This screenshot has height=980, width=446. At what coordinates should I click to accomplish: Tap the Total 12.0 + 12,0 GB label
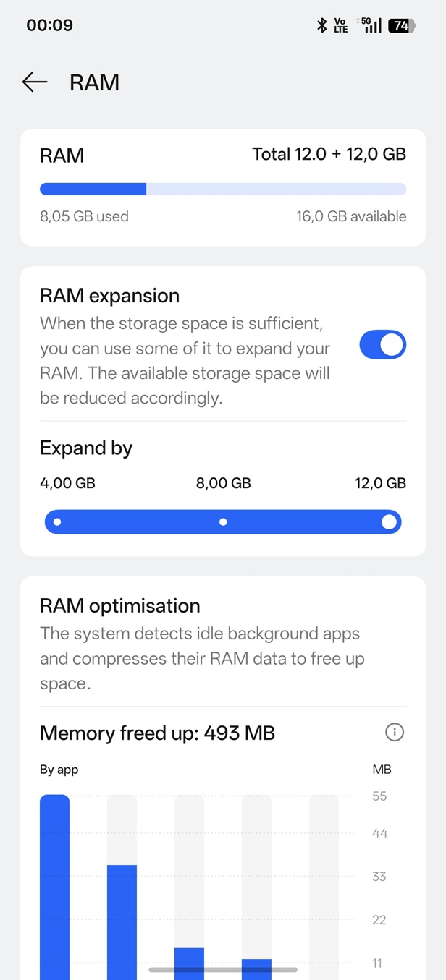click(329, 154)
